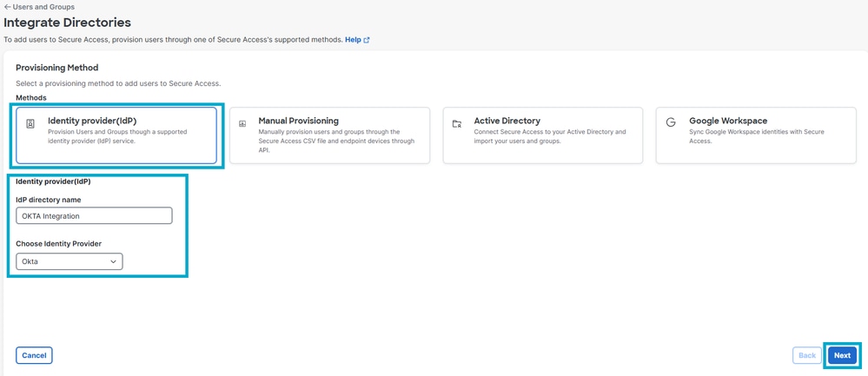Viewport: 868px width, 376px height.
Task: Click the Integrate Directories heading
Action: pyautogui.click(x=68, y=23)
